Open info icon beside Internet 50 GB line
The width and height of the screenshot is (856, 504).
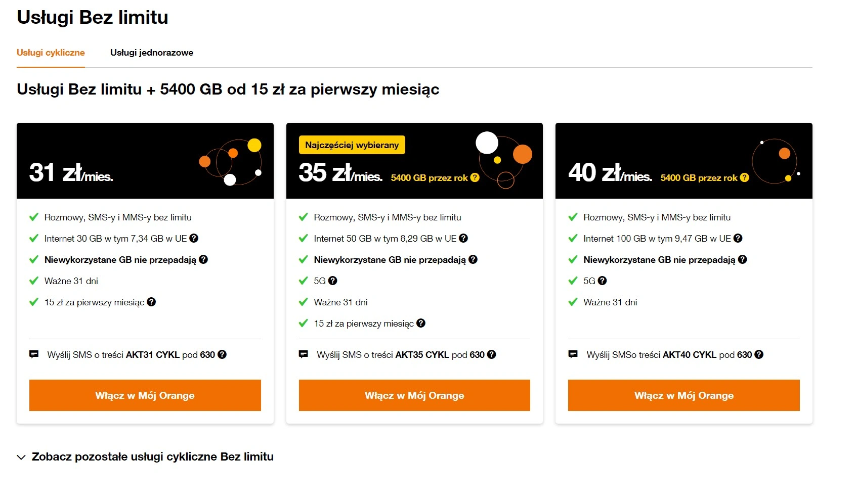(463, 238)
